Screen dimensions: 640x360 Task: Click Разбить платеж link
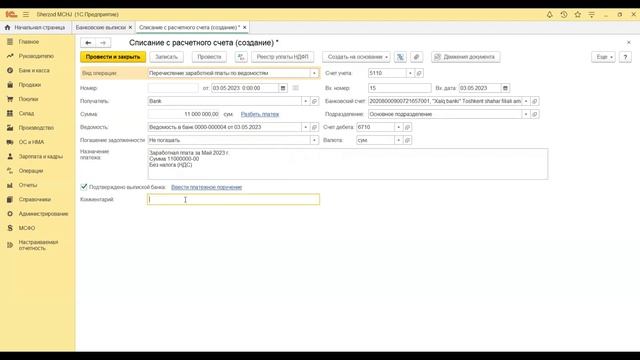260,114
